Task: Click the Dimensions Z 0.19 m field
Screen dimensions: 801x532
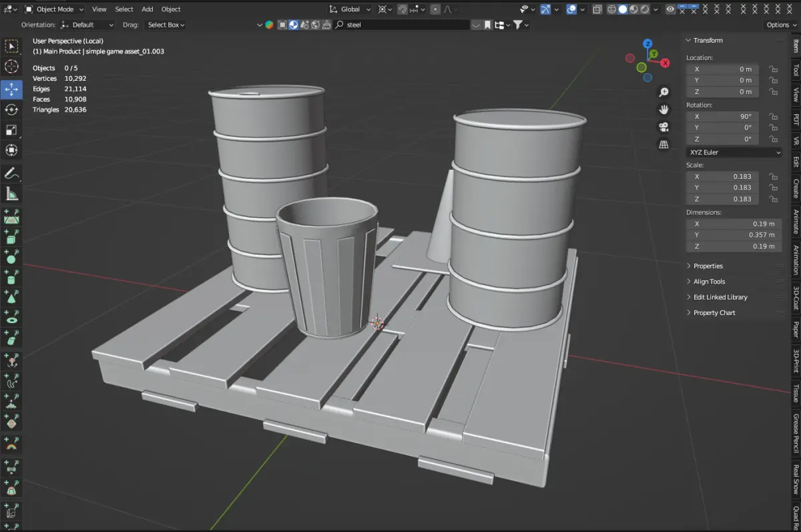Action: (734, 246)
